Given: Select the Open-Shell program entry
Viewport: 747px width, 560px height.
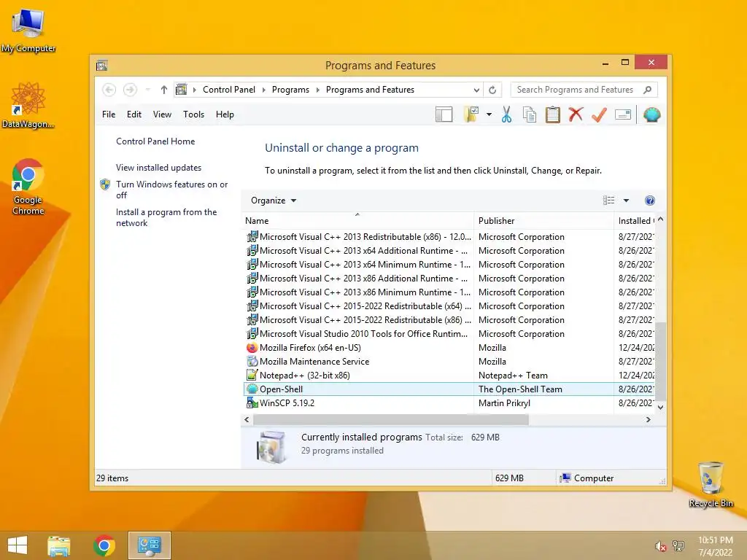Looking at the screenshot, I should pyautogui.click(x=449, y=389).
